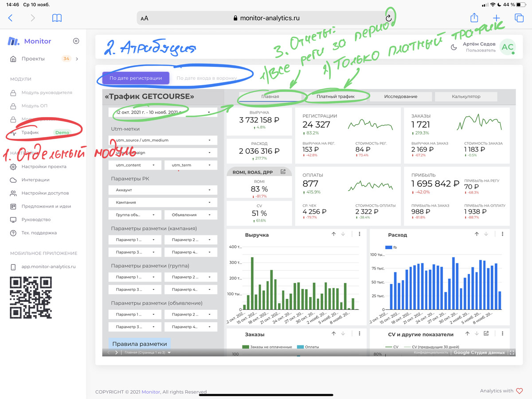Go to next report page arrow
Viewport: 532px width, 399px height.
pyautogui.click(x=117, y=352)
